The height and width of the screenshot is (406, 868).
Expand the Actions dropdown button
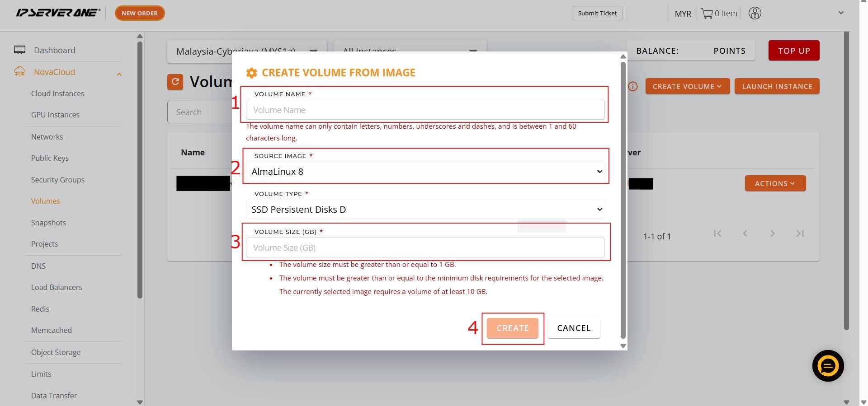click(x=775, y=183)
